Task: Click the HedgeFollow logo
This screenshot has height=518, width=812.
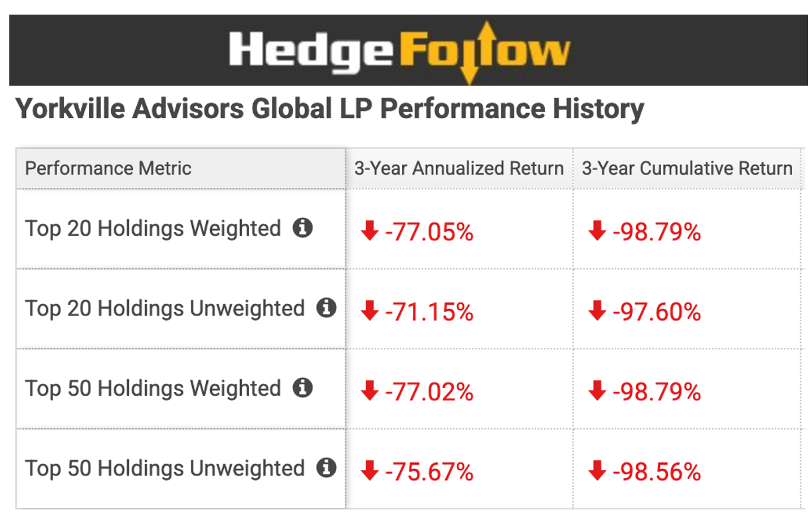Action: point(399,51)
